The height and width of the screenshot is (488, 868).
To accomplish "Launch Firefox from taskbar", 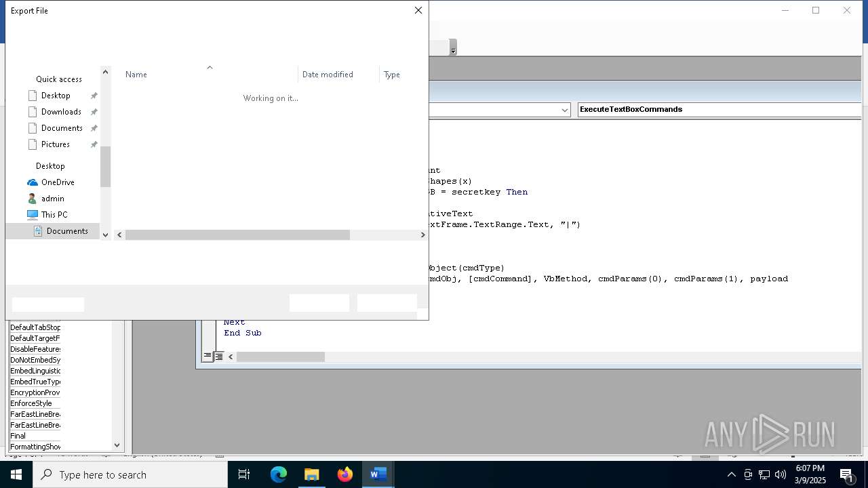I will (345, 474).
